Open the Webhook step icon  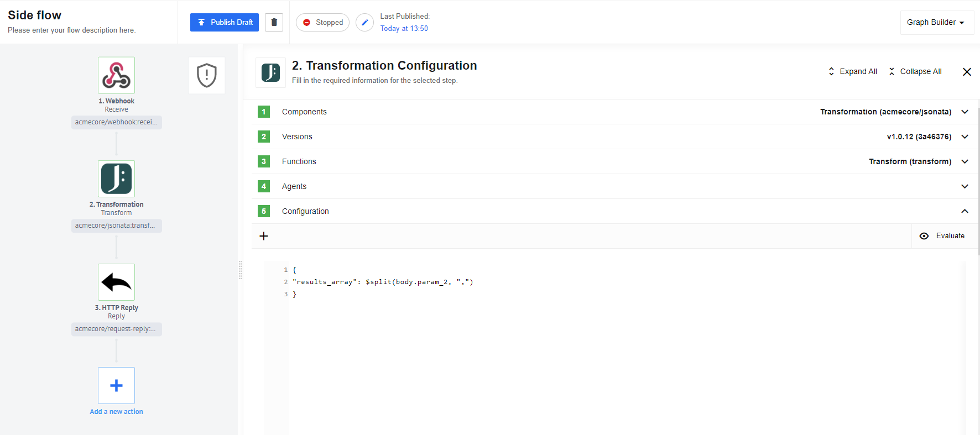tap(116, 75)
